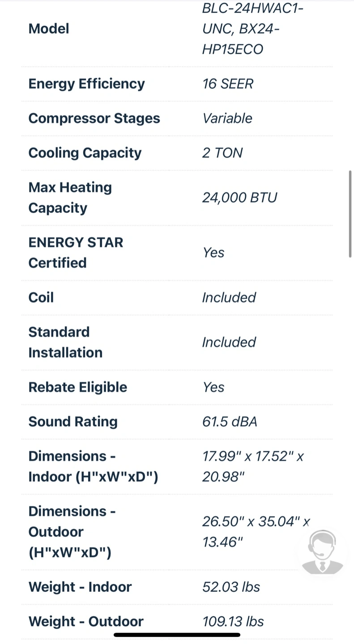
Task: Click the 109.13 lbs outdoor weight value
Action: (233, 621)
